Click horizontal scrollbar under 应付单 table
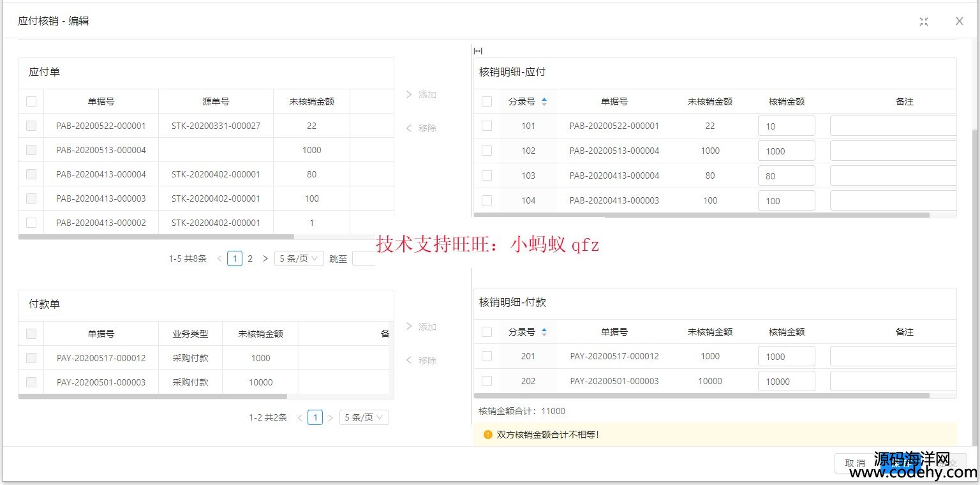980x485 pixels. [156, 237]
